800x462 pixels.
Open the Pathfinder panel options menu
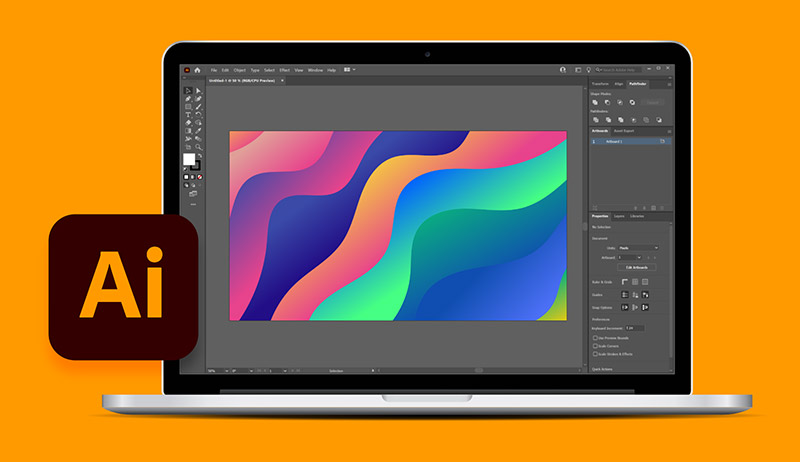(669, 84)
